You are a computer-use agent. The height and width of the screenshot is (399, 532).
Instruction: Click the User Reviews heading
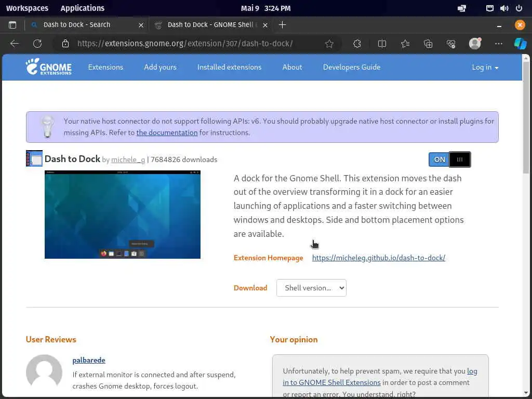[51, 340]
